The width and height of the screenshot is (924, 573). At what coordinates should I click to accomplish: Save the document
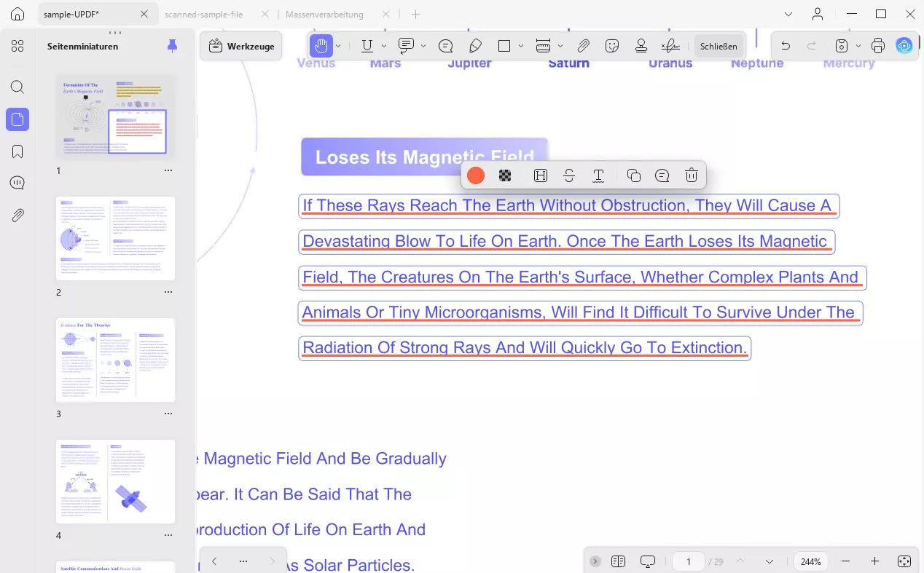click(x=842, y=46)
